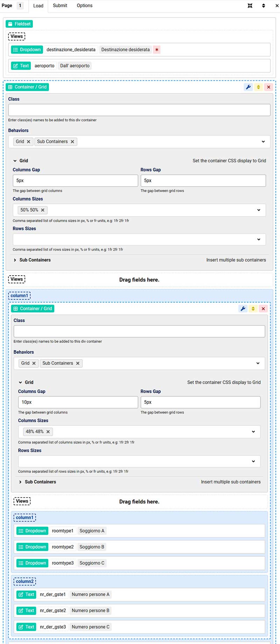Open the outer Behaviors dropdown arrow
Viewport: 280px width, 644px height.
click(x=263, y=142)
